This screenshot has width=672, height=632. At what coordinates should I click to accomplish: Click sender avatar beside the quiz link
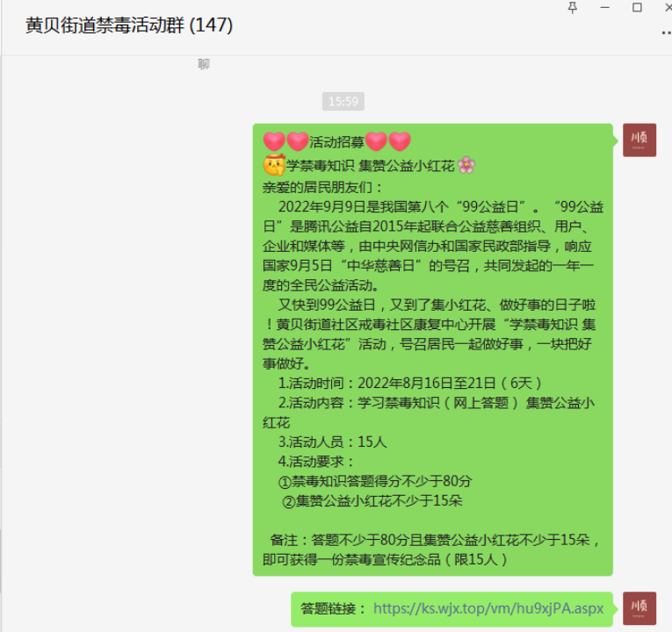click(x=639, y=608)
